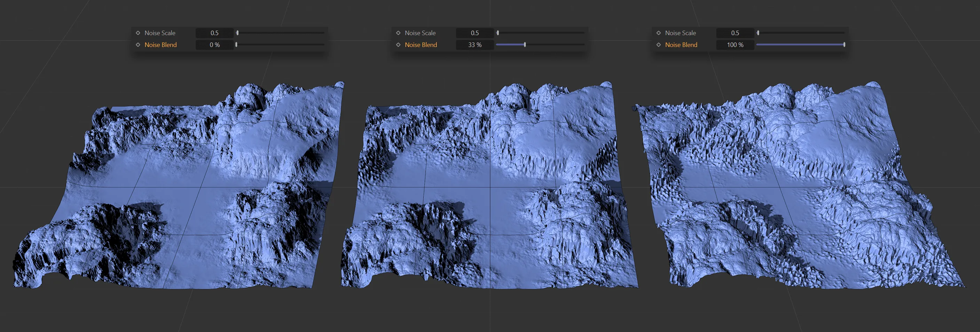Viewport: 980px width, 332px height.
Task: Click Noise Scale slider handle above the 33 % blend slider
Action: [498, 33]
